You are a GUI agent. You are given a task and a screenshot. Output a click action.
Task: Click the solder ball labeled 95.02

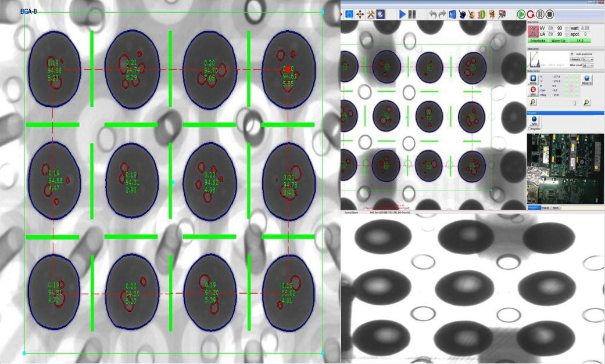[x=288, y=293]
